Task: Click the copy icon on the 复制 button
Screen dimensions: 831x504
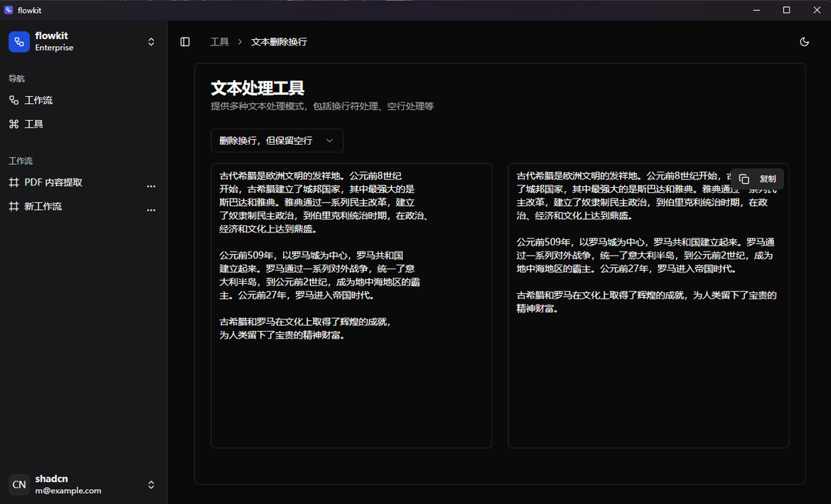Action: pos(744,179)
